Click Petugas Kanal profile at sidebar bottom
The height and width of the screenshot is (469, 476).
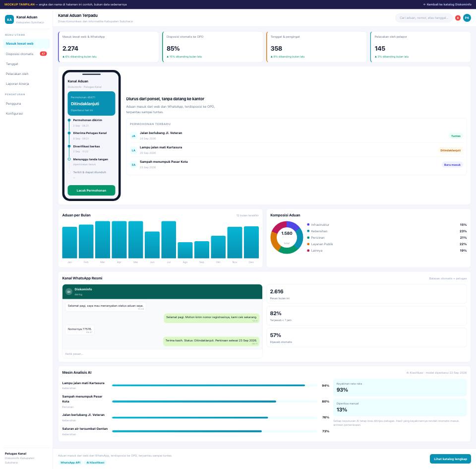pos(26,458)
